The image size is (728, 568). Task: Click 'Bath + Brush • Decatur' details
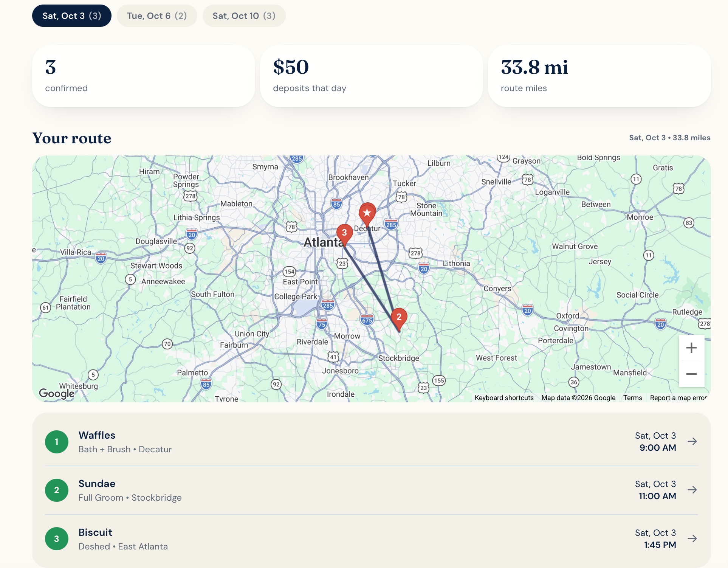coord(125,449)
